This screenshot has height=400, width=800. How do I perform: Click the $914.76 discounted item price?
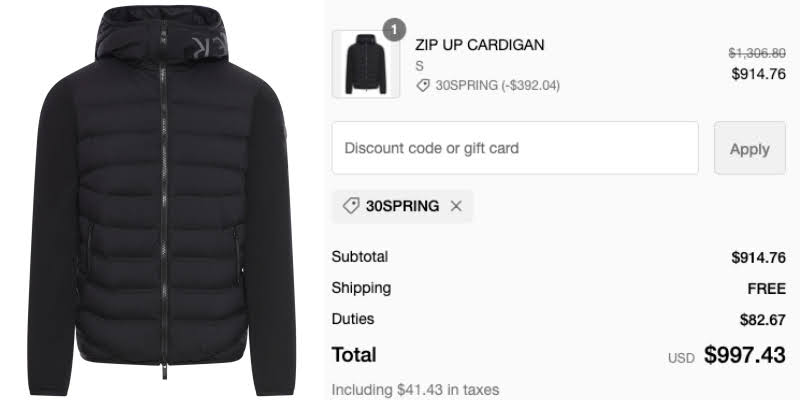click(x=759, y=74)
